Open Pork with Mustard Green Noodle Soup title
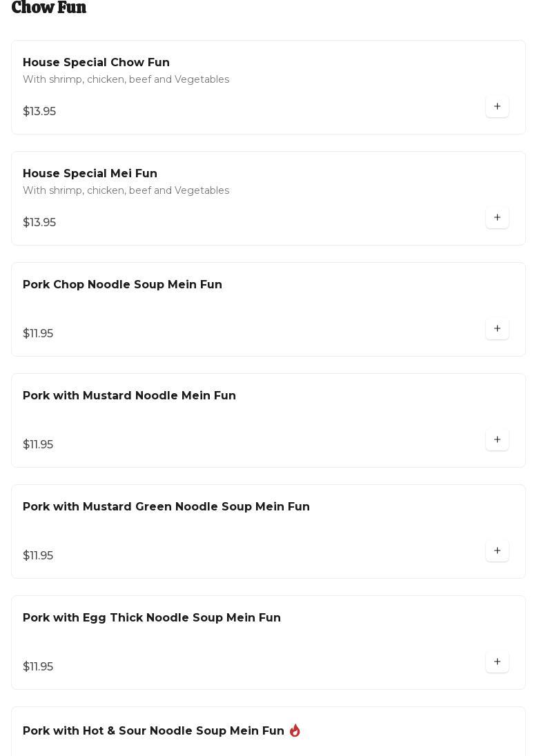The width and height of the screenshot is (537, 756). pyautogui.click(x=166, y=507)
